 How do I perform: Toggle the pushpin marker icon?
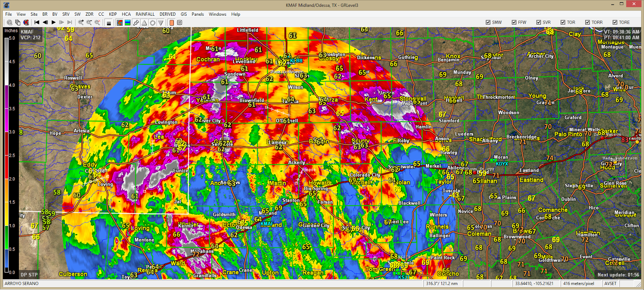[136, 23]
